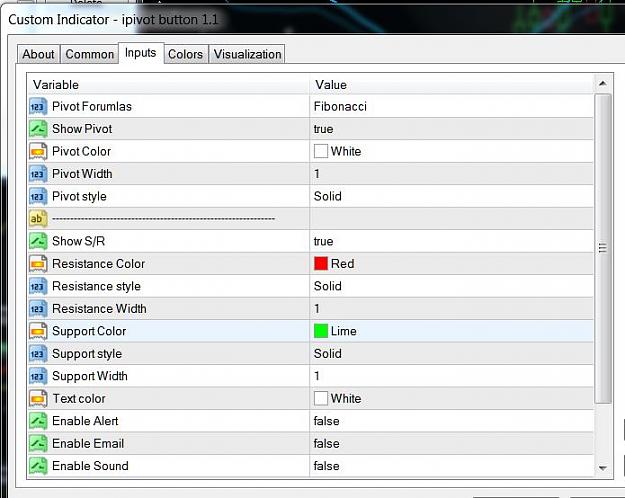The image size is (625, 498).
Task: Open the Solid value of Pivot style
Action: [x=328, y=196]
